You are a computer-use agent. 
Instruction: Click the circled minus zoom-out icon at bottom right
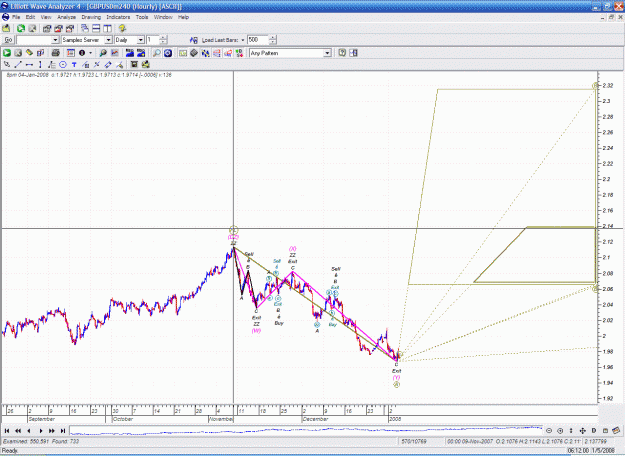549,430
